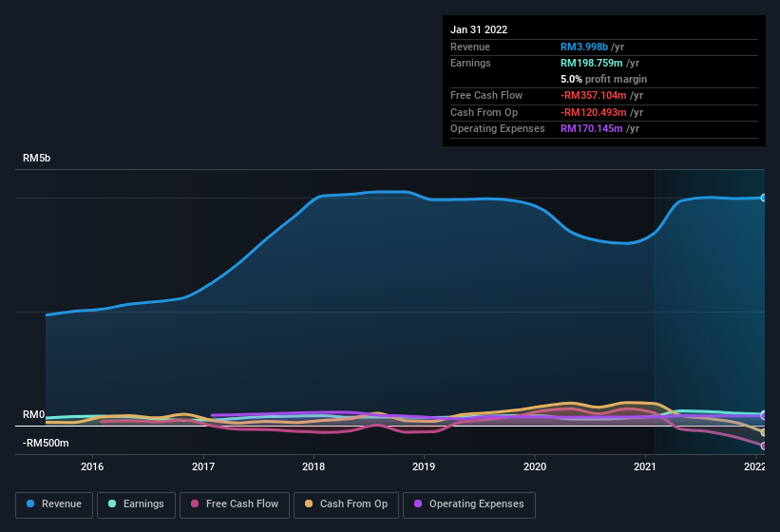Click the 2017 x-axis label
Image resolution: width=780 pixels, height=532 pixels.
(203, 466)
